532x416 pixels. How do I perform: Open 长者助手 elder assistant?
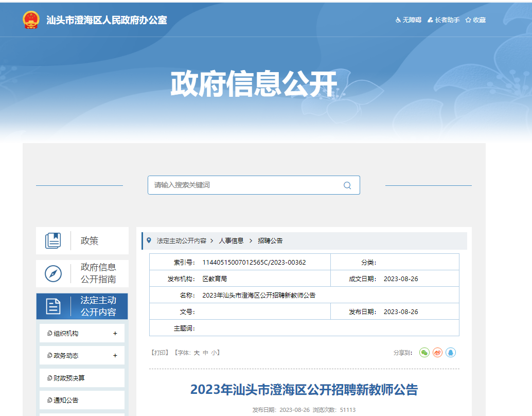(x=444, y=20)
